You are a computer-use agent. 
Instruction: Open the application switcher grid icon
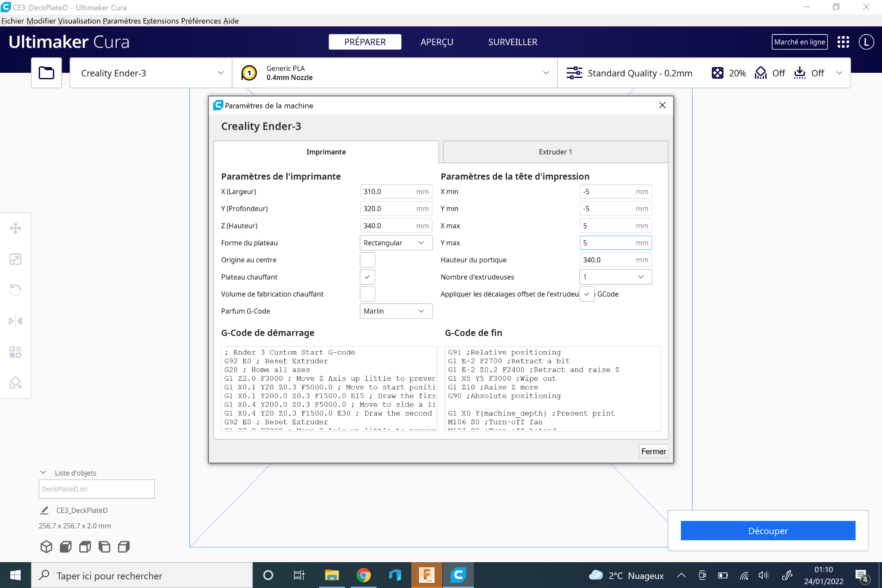point(843,42)
